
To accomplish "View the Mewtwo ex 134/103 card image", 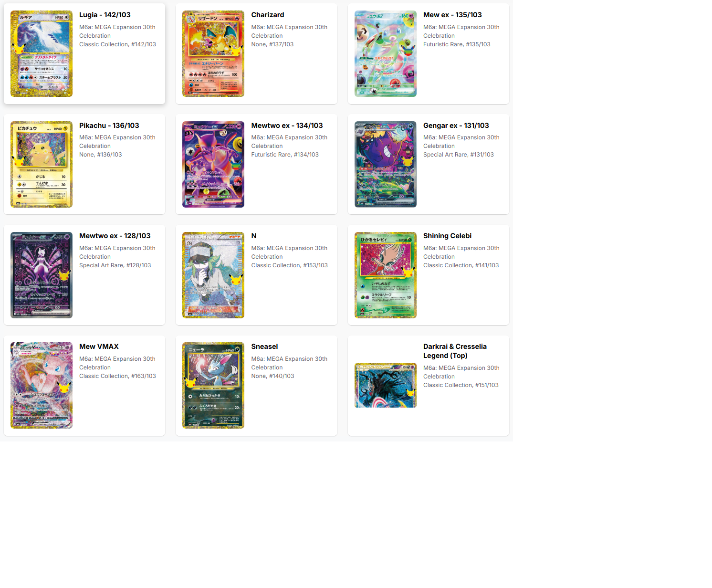I will pyautogui.click(x=213, y=164).
